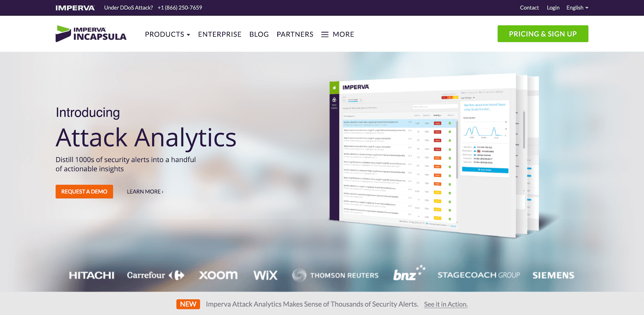
Task: Click the bnz customer logo
Action: tap(409, 273)
